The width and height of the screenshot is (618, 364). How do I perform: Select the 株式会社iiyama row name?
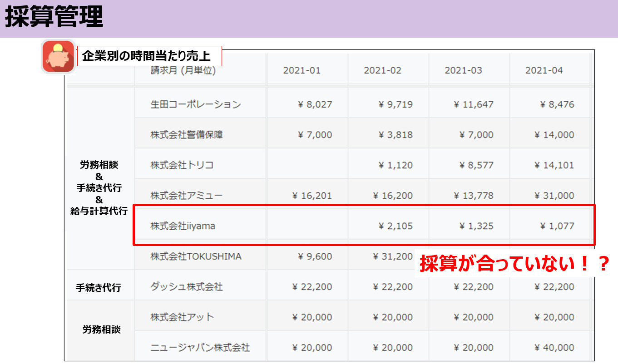pos(183,226)
